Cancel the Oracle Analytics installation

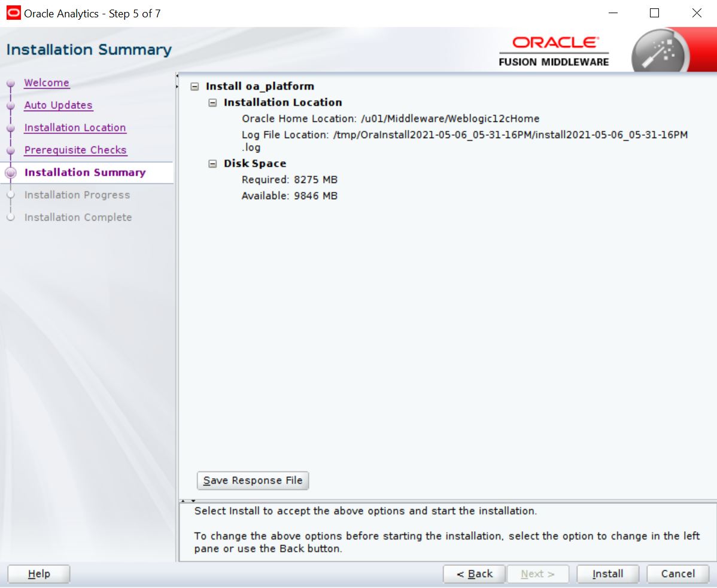(x=677, y=574)
